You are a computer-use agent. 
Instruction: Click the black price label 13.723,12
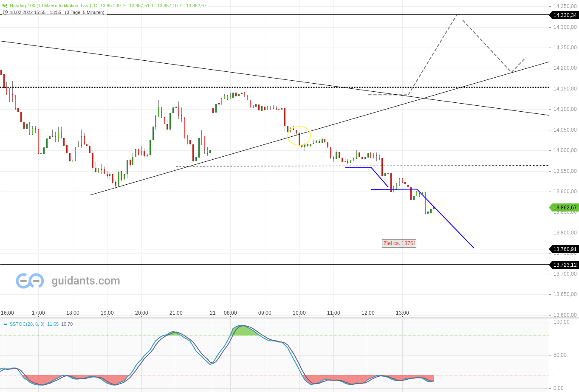564,265
